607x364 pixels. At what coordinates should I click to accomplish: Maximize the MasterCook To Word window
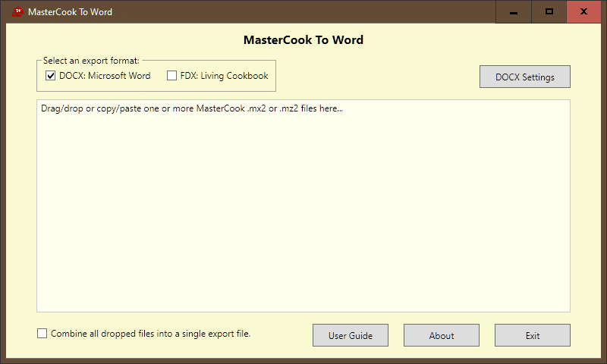coord(549,12)
